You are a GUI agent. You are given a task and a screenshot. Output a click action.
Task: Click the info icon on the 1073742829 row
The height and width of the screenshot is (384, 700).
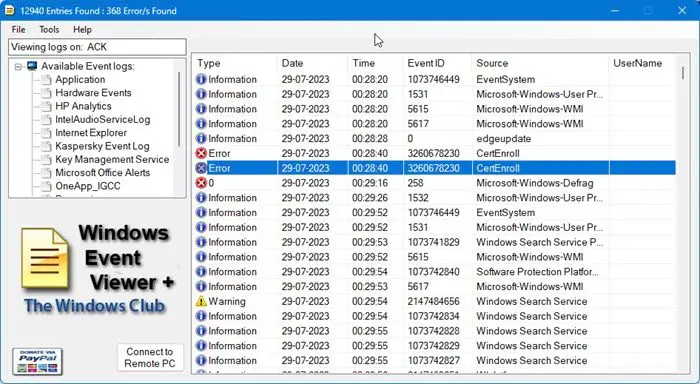tap(201, 346)
